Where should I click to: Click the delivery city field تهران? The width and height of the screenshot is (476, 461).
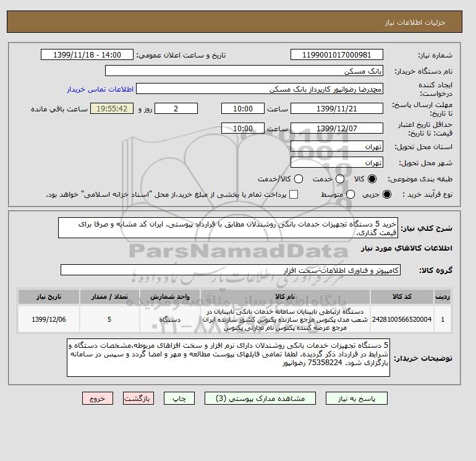point(337,162)
